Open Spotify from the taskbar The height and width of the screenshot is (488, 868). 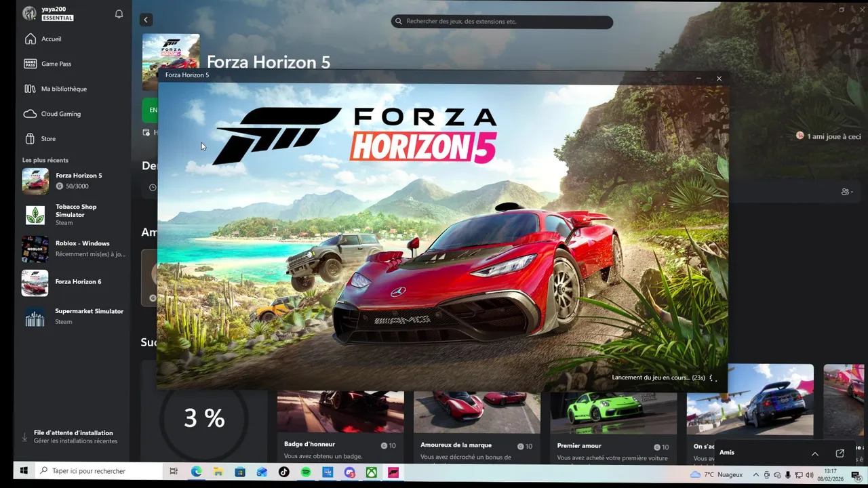[306, 472]
